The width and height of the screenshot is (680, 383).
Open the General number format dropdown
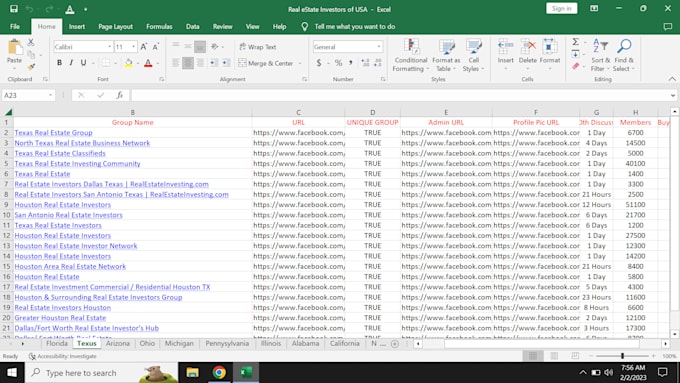(x=379, y=47)
